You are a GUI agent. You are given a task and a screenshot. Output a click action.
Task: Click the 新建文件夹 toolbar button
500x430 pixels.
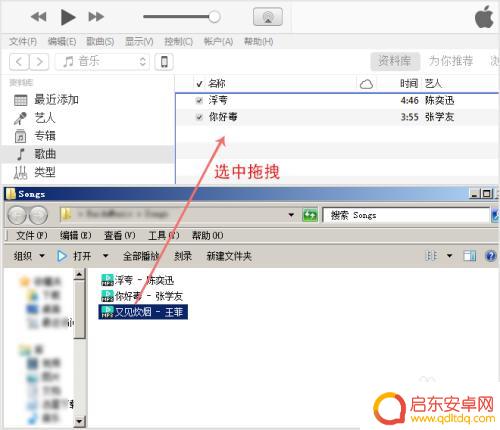tap(229, 256)
